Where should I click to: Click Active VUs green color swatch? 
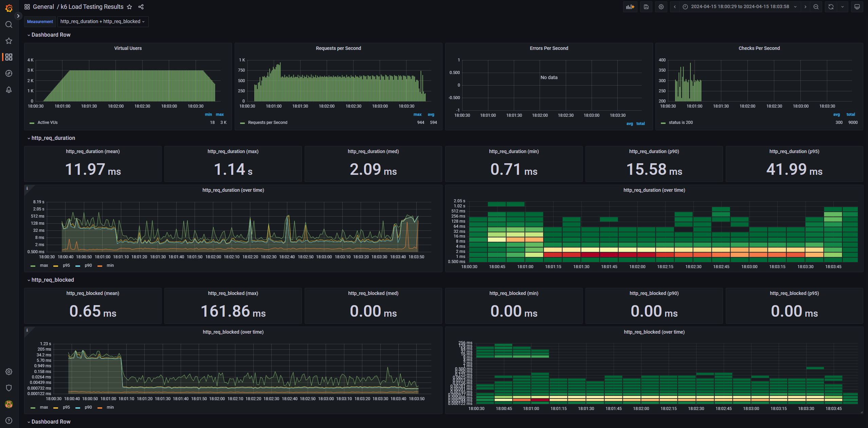pyautogui.click(x=32, y=123)
